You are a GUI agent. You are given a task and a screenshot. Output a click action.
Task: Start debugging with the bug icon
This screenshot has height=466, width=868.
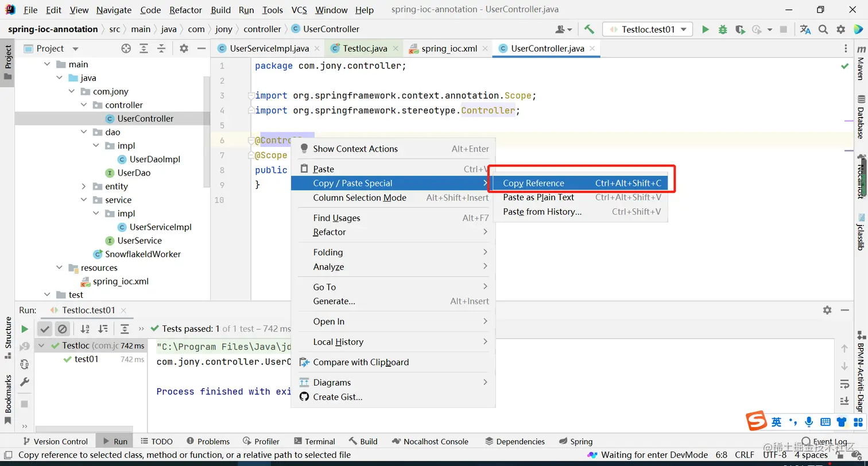pos(723,29)
